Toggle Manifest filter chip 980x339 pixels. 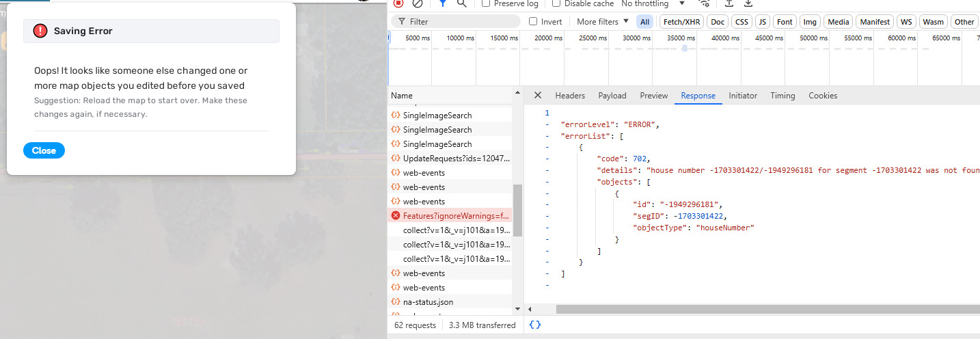point(875,22)
